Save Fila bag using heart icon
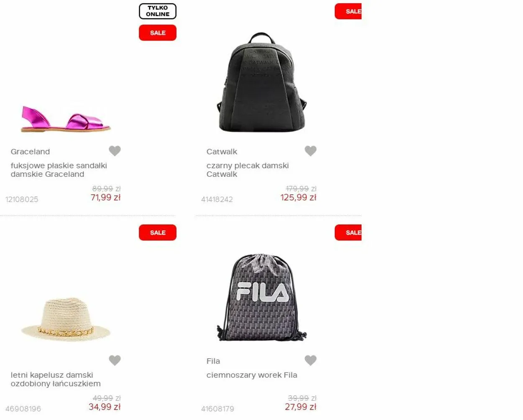523x420 pixels. [x=310, y=360]
